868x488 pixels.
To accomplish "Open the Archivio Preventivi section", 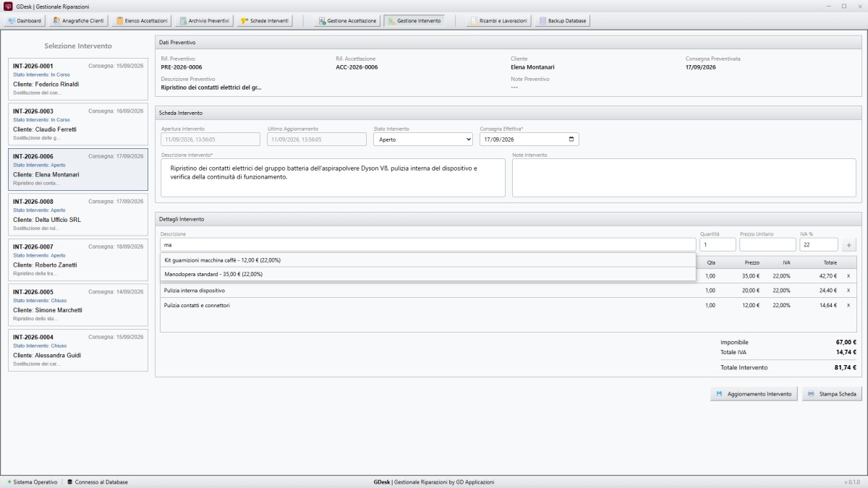I will (x=204, y=21).
